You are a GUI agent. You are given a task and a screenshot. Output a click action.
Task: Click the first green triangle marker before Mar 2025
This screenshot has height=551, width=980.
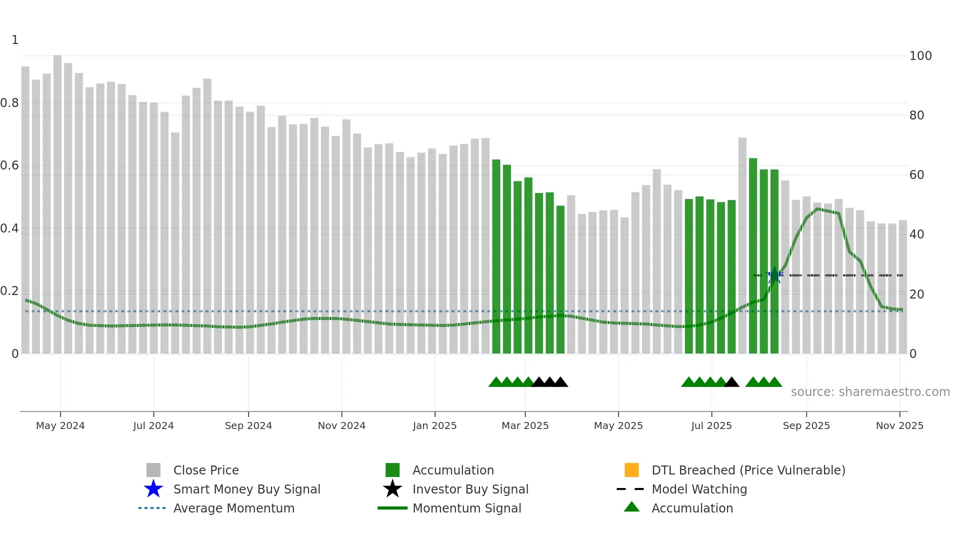point(495,382)
